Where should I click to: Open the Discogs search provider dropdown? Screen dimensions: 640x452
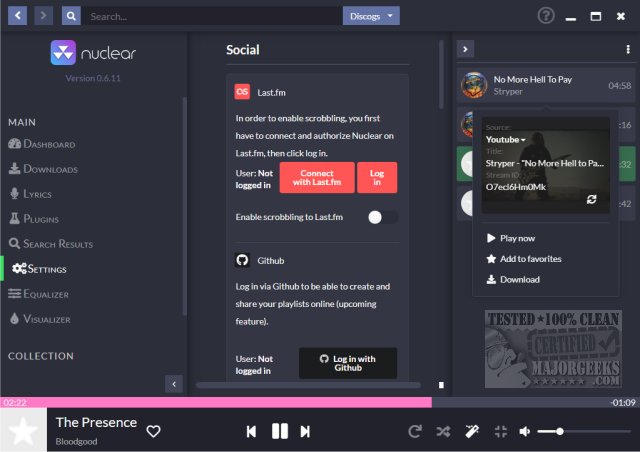[371, 16]
